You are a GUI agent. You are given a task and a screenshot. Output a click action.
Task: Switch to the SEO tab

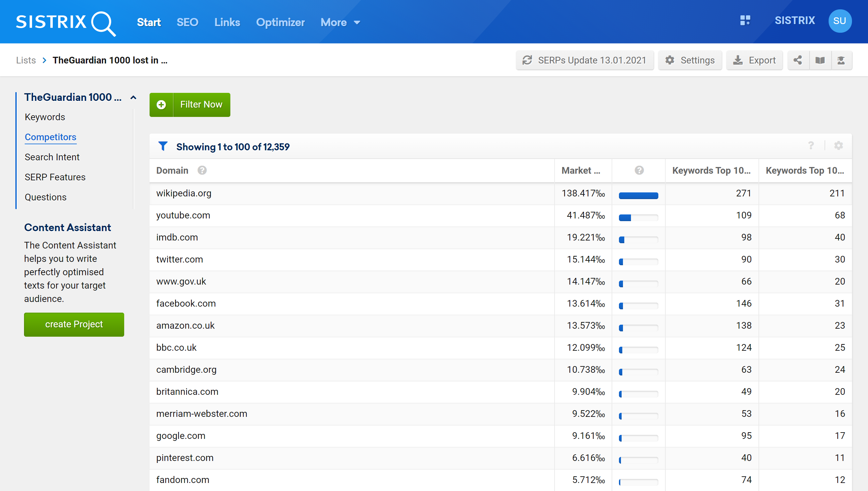click(x=187, y=22)
